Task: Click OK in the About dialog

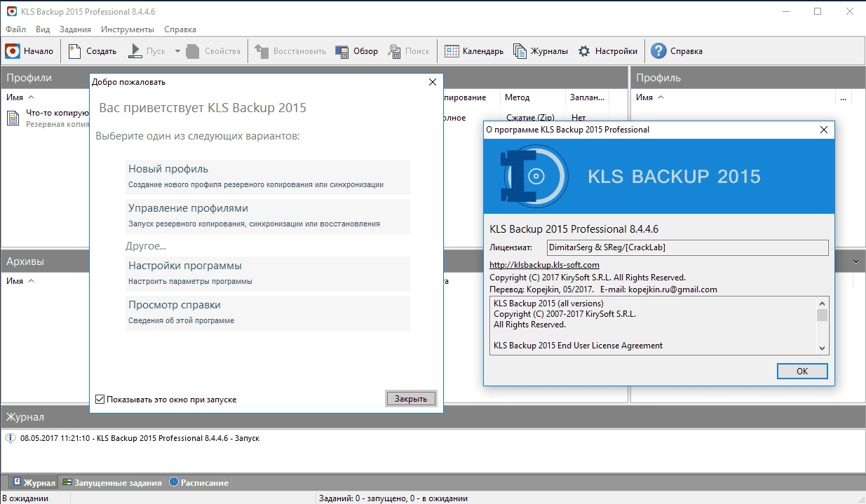Action: (x=802, y=371)
